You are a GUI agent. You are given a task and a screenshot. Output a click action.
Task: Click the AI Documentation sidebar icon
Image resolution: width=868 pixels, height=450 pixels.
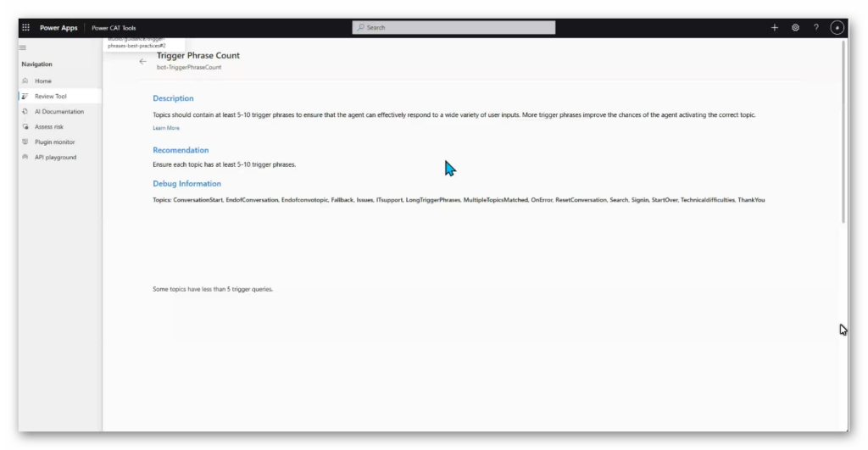(25, 111)
